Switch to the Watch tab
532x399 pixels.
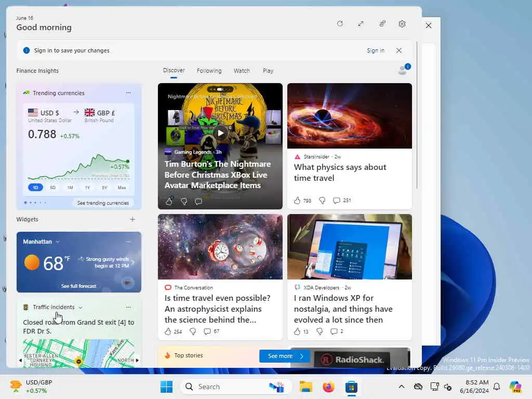pos(242,71)
